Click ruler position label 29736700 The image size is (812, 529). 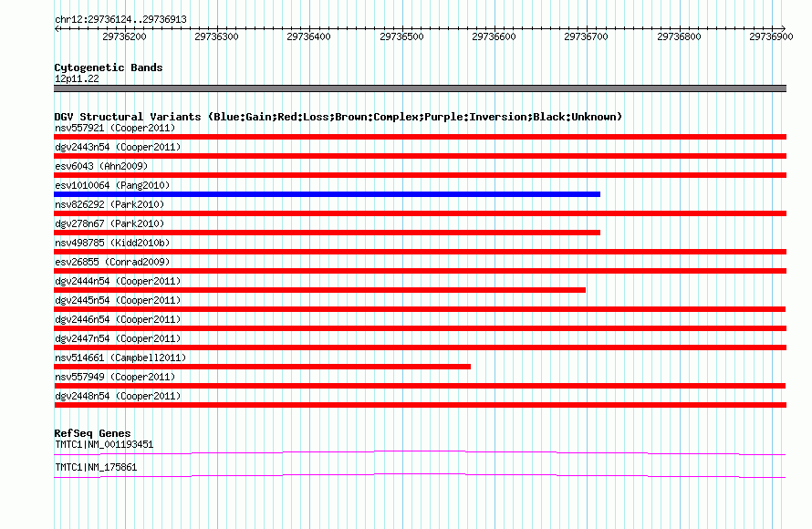[x=587, y=36]
